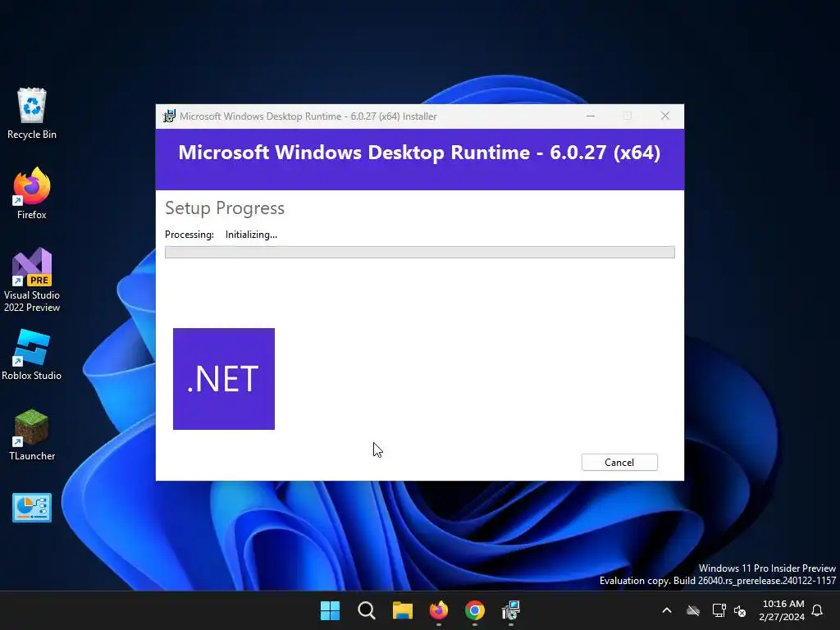Activate the installer icon in the taskbar
840x630 pixels.
pos(511,610)
